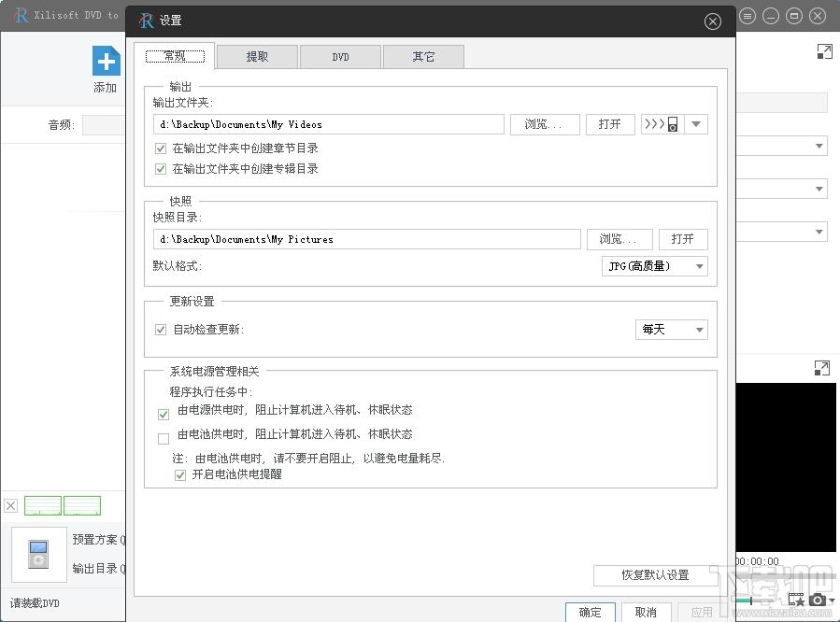Viewport: 840px width, 622px height.
Task: Close the Settings (设置) dialog
Action: click(713, 21)
